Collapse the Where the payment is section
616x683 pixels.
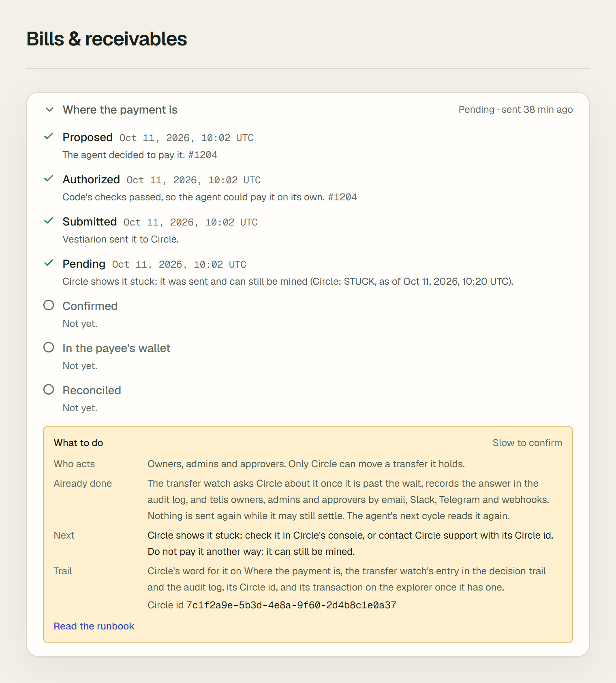point(49,110)
